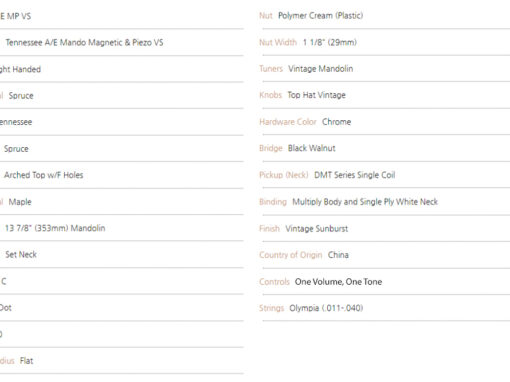Viewport: 510px width, 382px height.
Task: Click the Binding label
Action: pos(273,202)
